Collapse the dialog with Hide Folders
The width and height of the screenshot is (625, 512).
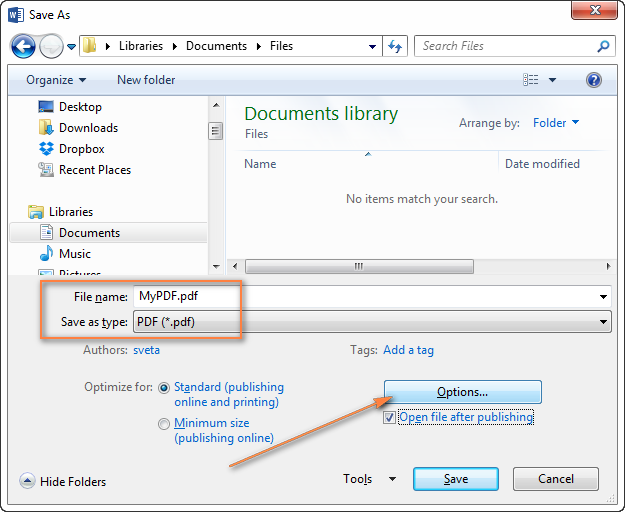[63, 481]
